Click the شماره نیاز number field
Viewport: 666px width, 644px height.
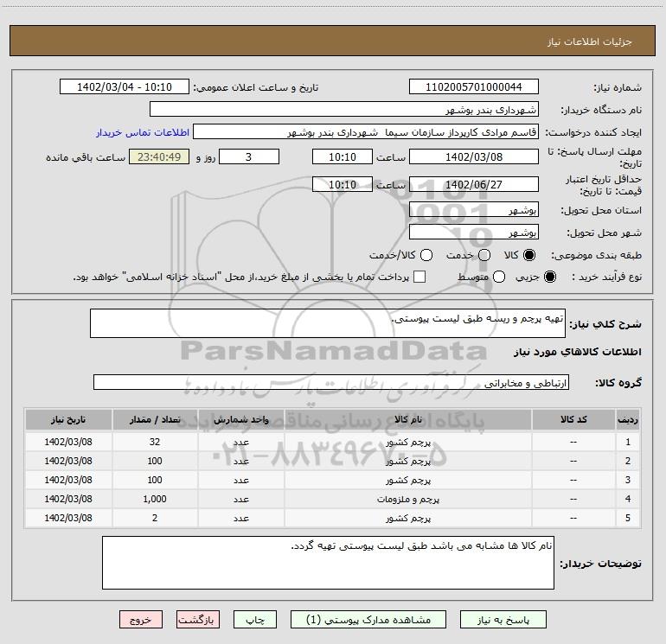(x=473, y=87)
